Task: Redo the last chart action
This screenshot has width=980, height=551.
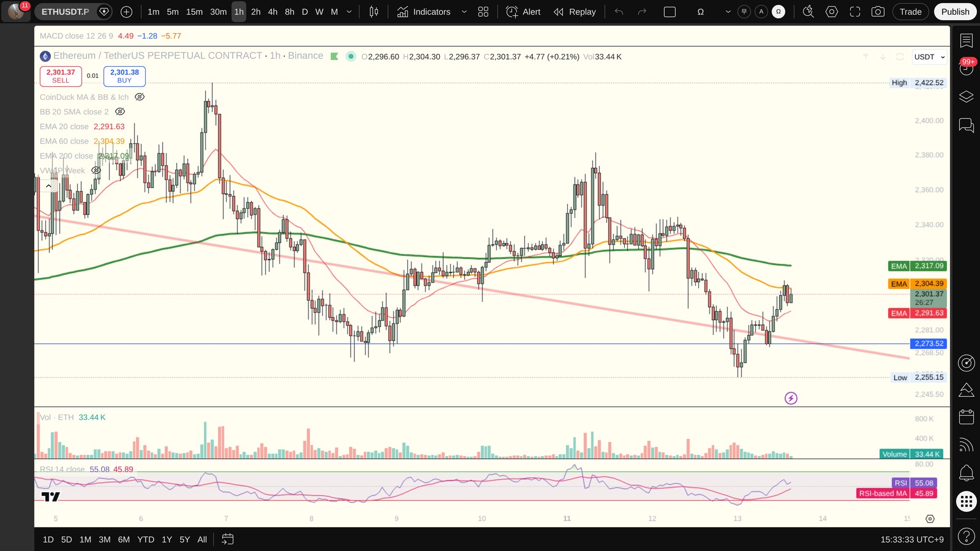Action: tap(642, 12)
